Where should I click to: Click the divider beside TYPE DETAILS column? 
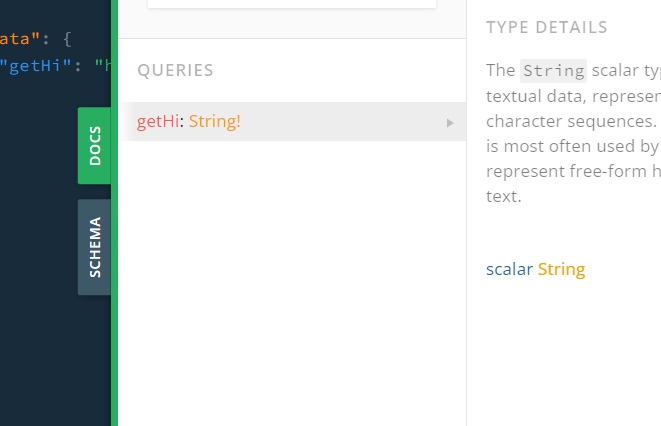coord(466,213)
